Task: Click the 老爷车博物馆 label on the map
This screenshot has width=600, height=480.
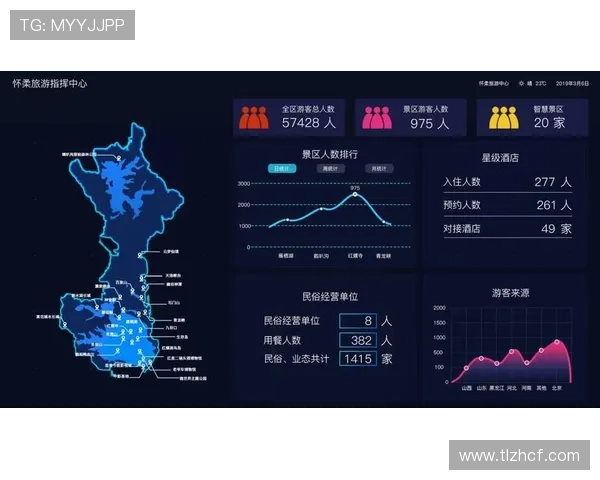Action: pos(184,369)
